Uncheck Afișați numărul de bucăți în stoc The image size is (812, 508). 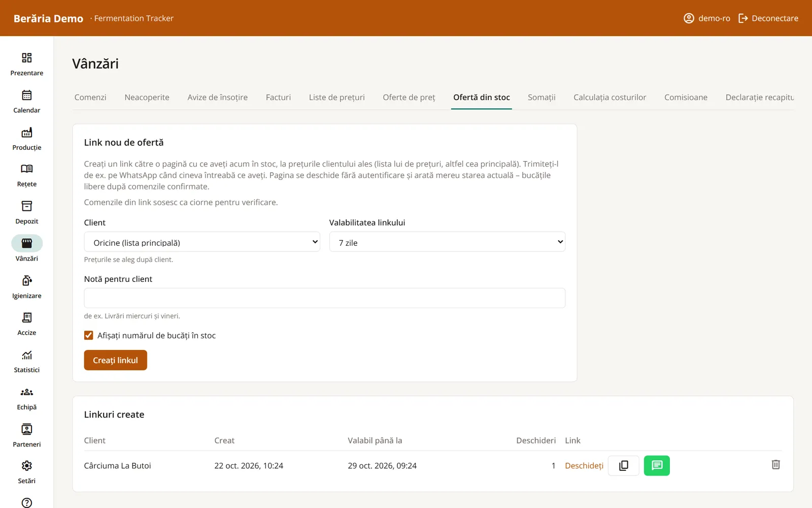pos(89,335)
